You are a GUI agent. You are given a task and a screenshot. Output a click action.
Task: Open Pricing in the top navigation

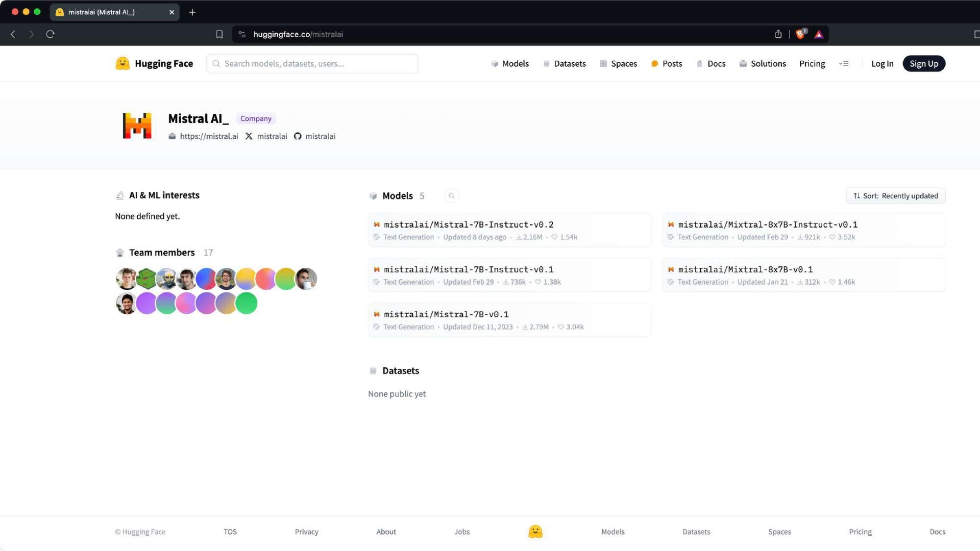(x=812, y=64)
